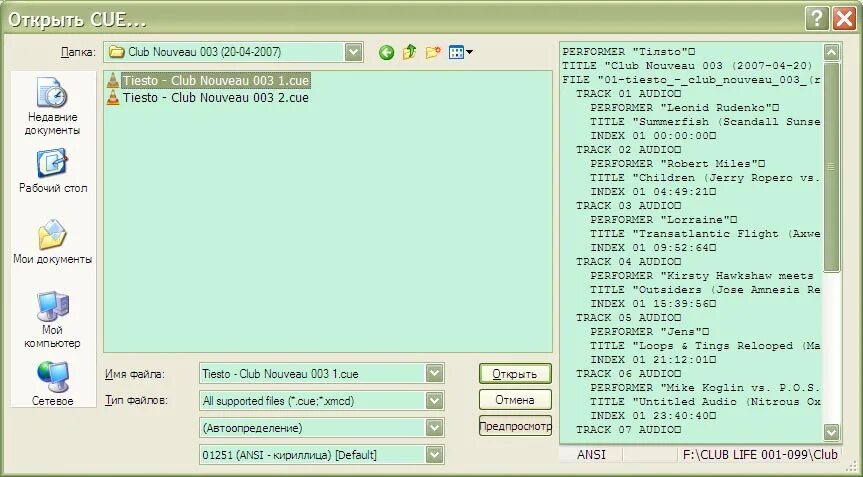Go back using the green arrow icon

pos(386,53)
